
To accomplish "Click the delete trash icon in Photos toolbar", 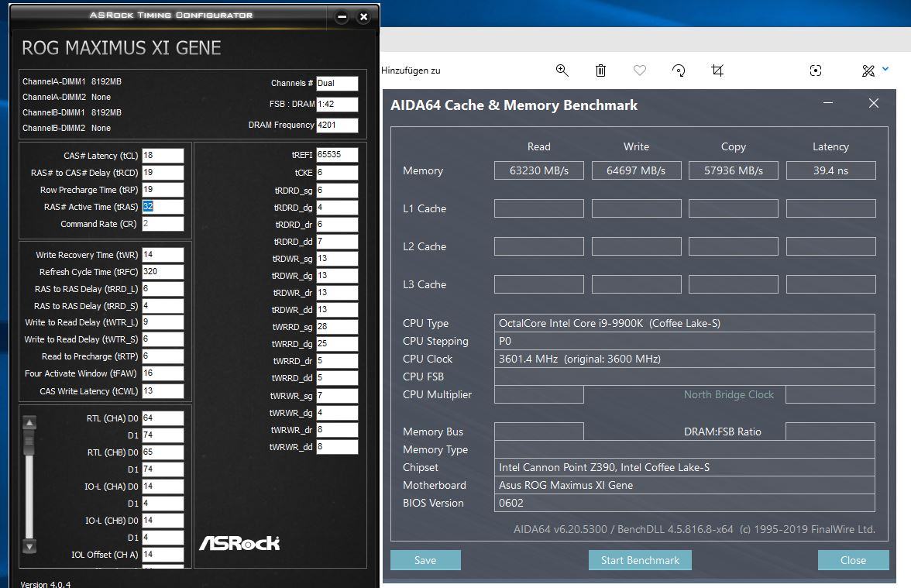I will 601,70.
